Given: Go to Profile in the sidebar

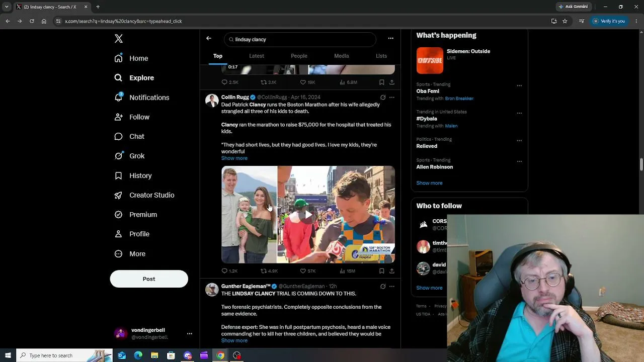Looking at the screenshot, I should (132, 234).
